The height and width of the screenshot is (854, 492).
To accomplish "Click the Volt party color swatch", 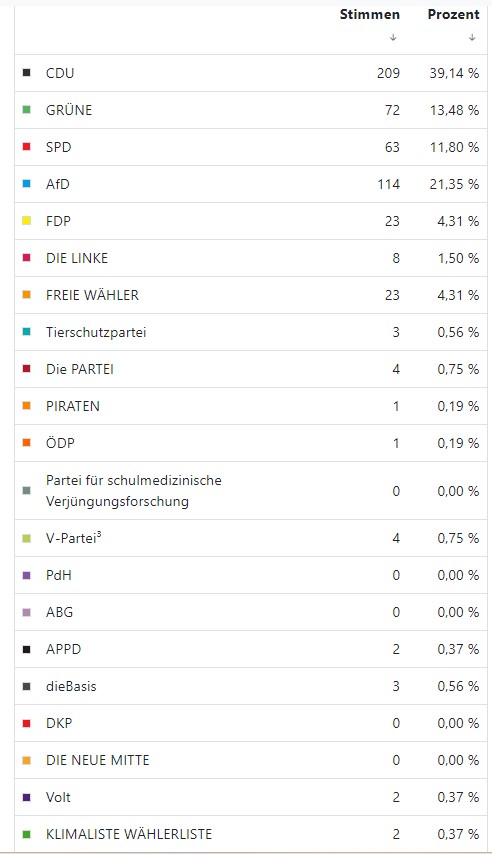I will point(26,797).
